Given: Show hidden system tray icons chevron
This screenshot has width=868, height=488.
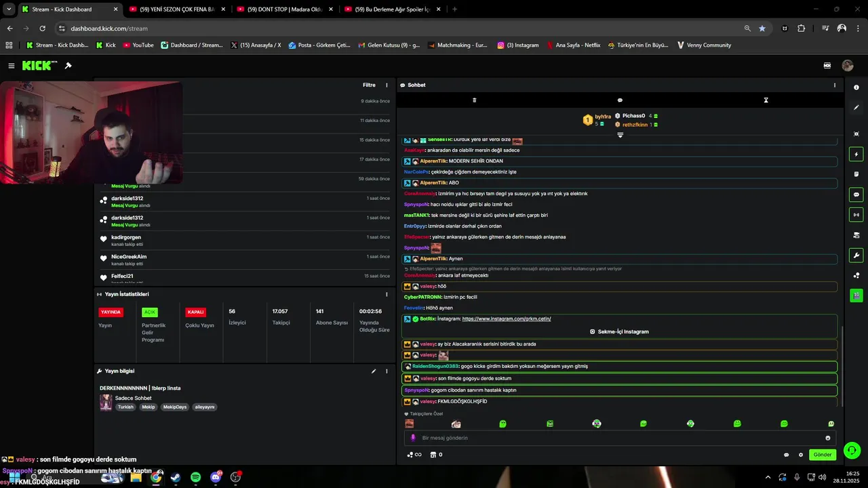Looking at the screenshot, I should 768,477.
